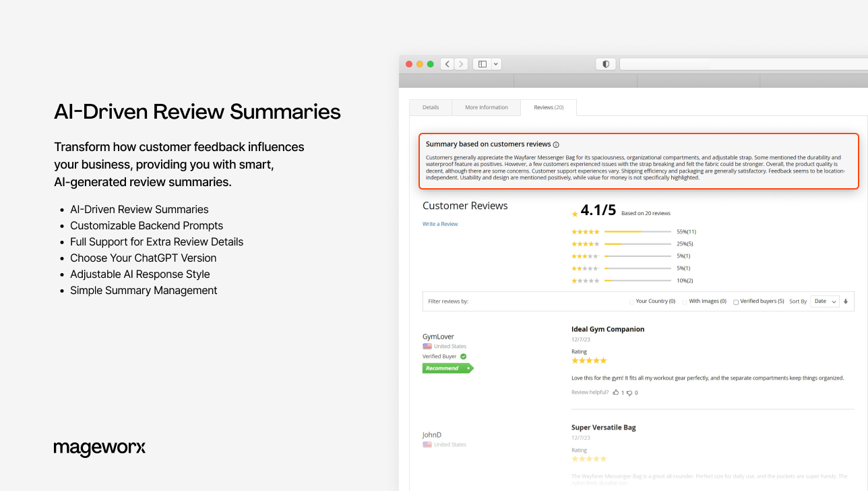Open the browser sidebar options chevron
868x491 pixels.
click(x=496, y=63)
